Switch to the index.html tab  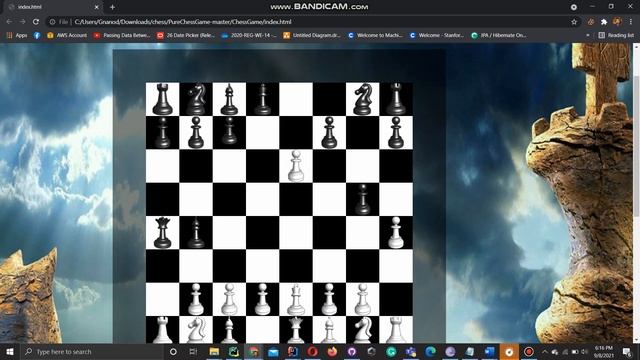(x=53, y=7)
